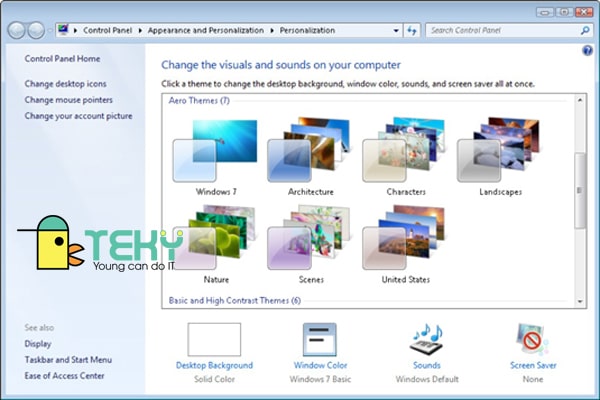Open the address bar history dropdown arrow
Screen dimensions: 600x400
click(x=396, y=30)
